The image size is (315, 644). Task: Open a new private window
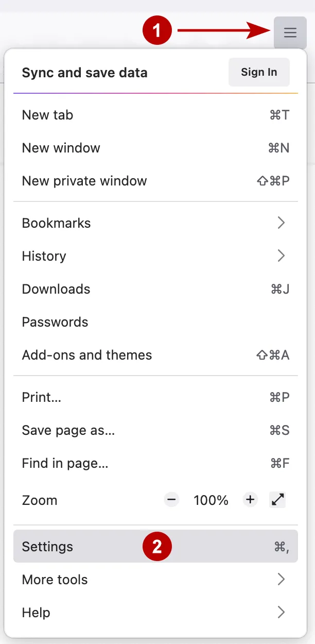tap(84, 181)
